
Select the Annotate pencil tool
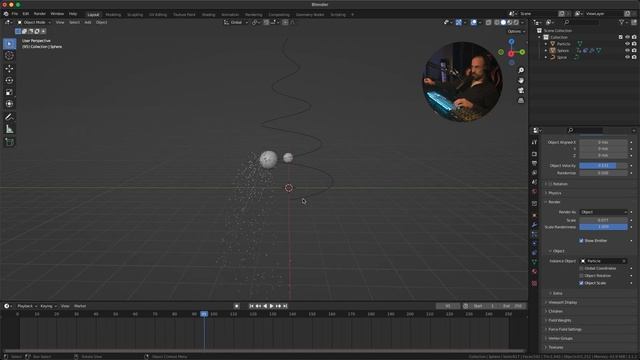[9, 117]
